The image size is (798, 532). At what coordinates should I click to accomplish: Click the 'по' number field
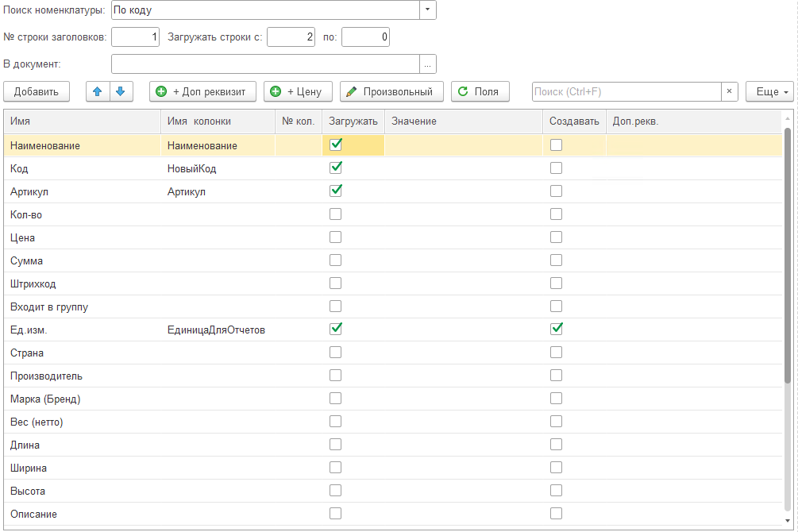coord(365,37)
